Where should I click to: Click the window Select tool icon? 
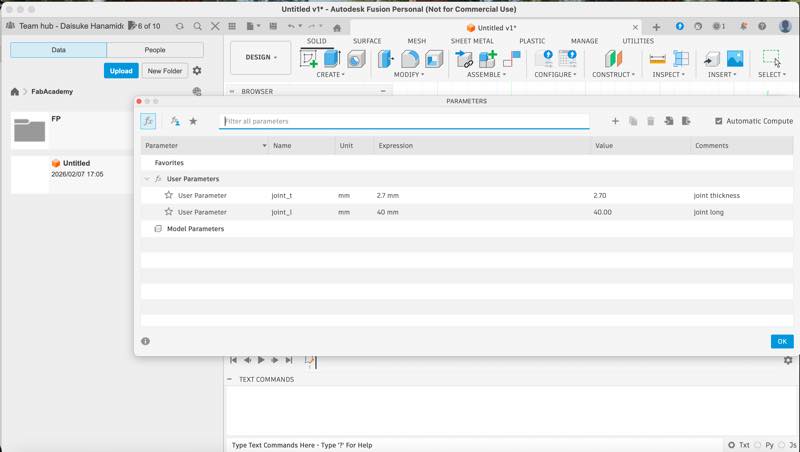coord(771,58)
